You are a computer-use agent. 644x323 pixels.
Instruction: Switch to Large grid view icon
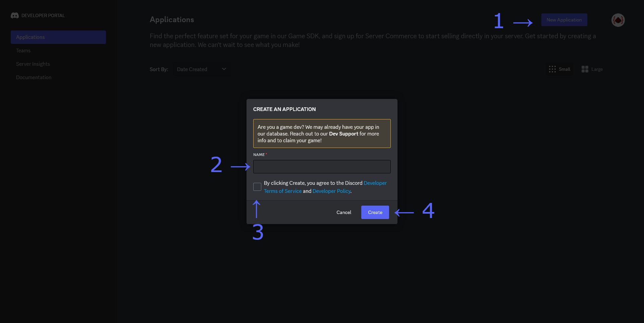pyautogui.click(x=585, y=69)
